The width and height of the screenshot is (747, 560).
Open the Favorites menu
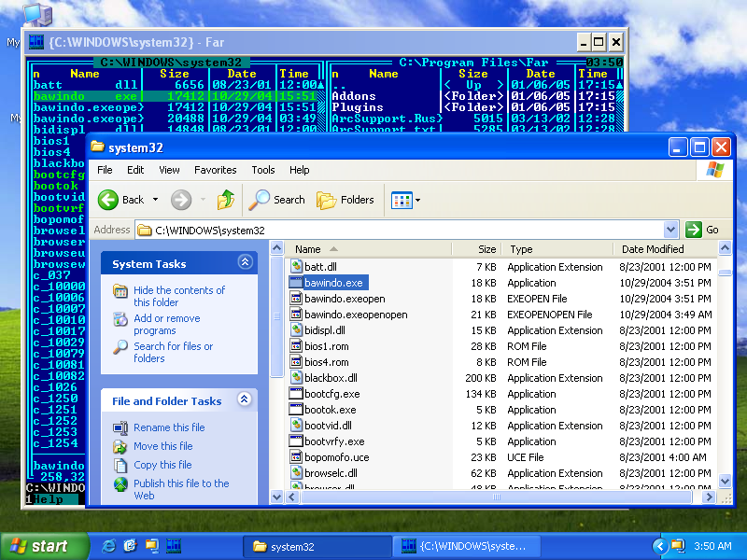[x=216, y=170]
